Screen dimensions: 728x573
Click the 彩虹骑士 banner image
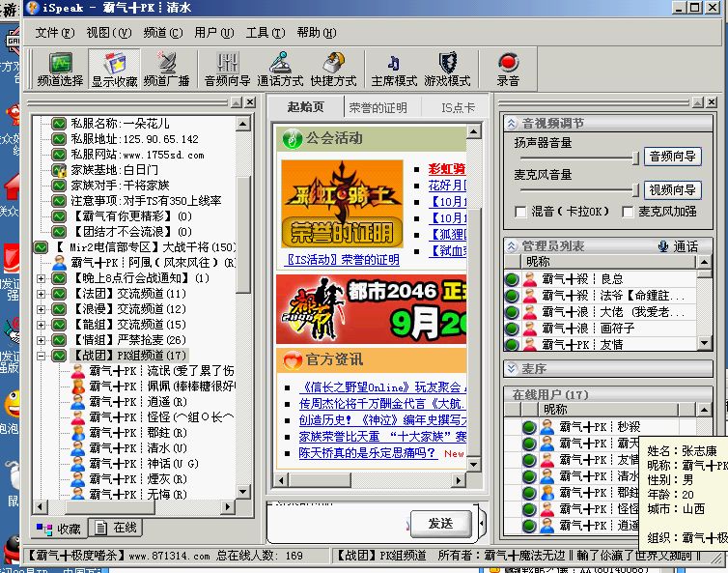(342, 204)
